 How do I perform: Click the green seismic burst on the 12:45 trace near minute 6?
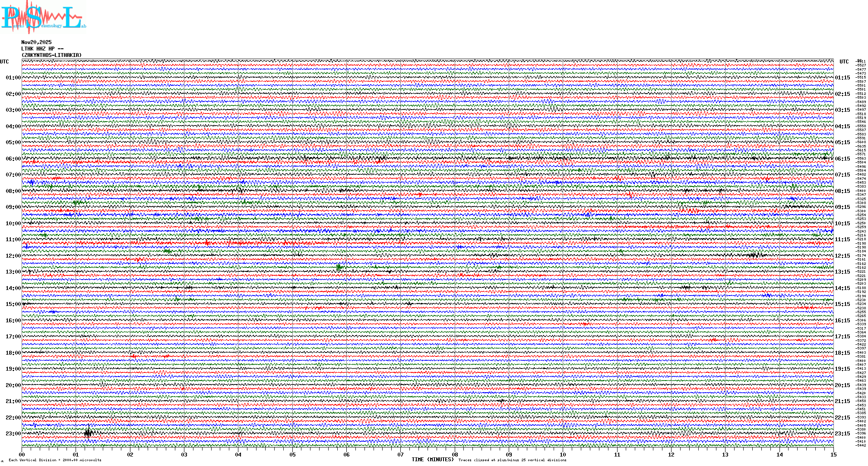click(339, 268)
